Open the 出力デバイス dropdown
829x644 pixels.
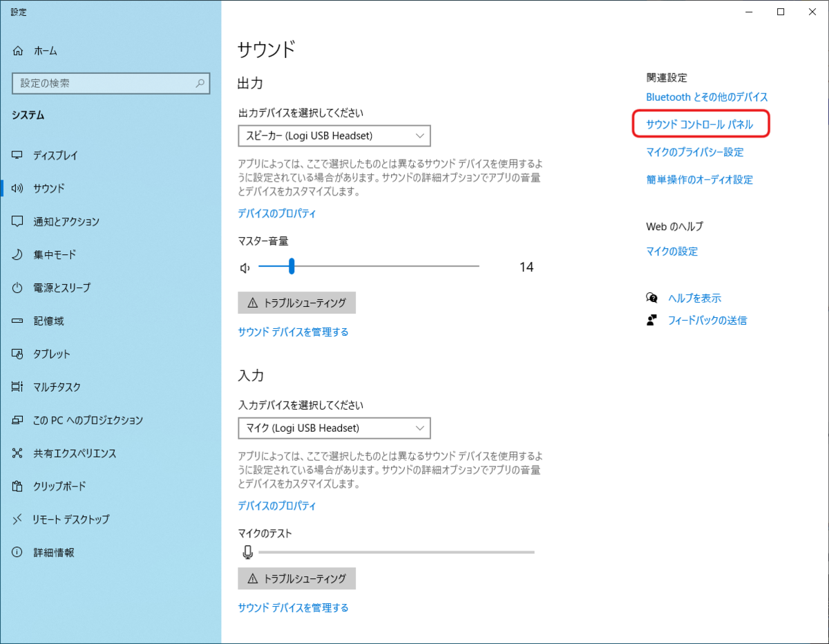pyautogui.click(x=333, y=135)
